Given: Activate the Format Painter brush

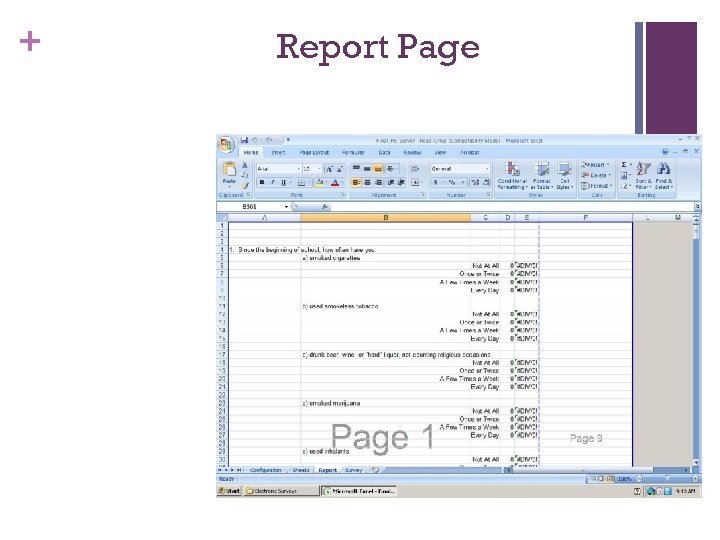Looking at the screenshot, I should pos(245,185).
